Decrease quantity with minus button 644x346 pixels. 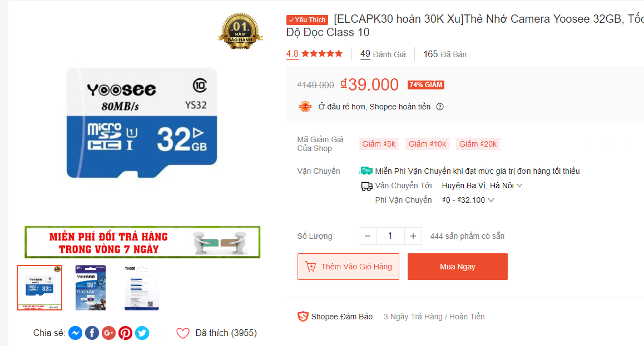(x=368, y=236)
